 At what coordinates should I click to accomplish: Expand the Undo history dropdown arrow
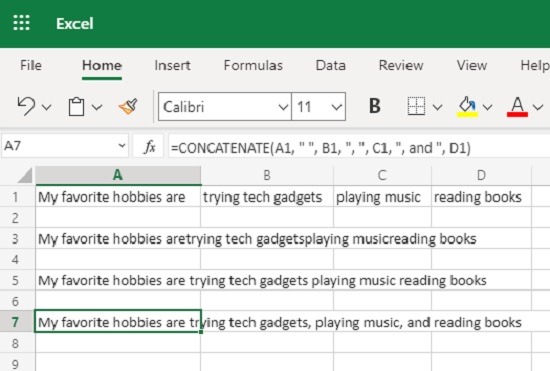pyautogui.click(x=47, y=107)
